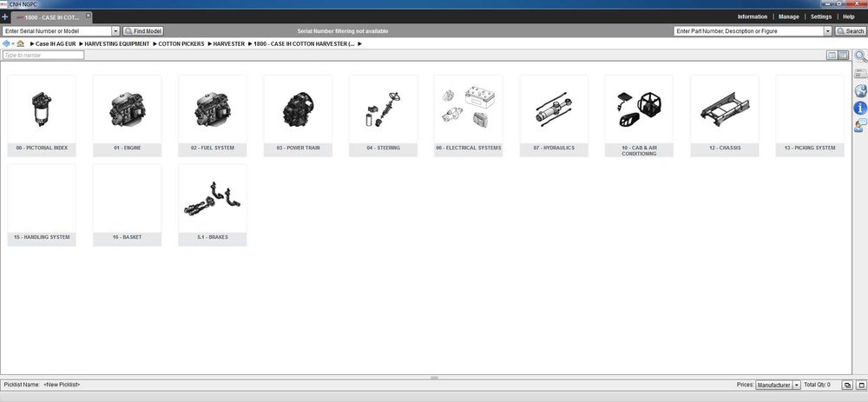Open the magnifier search sidebar icon
The image size is (868, 402).
pyautogui.click(x=860, y=56)
